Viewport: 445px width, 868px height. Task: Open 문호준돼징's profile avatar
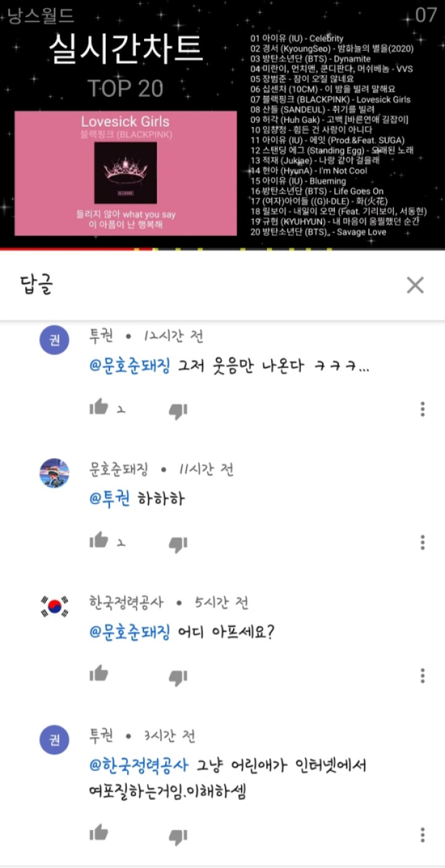[54, 474]
